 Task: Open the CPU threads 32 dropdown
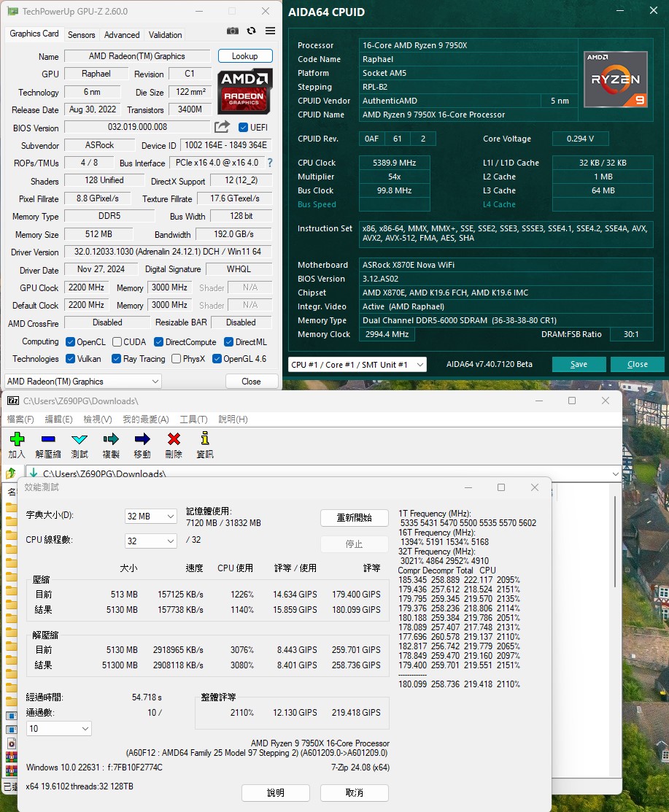(x=151, y=541)
